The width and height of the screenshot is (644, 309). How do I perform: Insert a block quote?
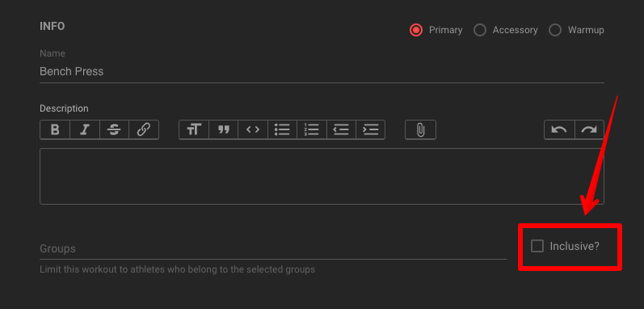point(224,130)
